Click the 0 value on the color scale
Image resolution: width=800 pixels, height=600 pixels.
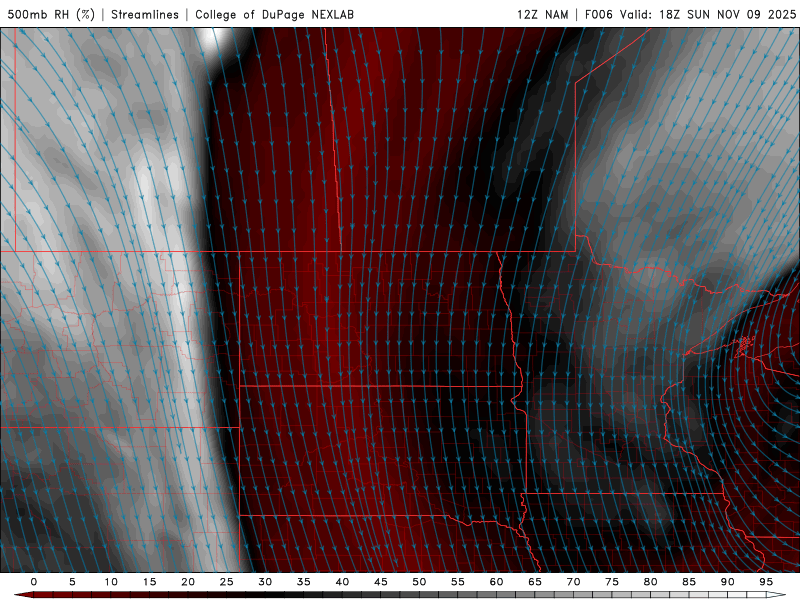coord(34,582)
